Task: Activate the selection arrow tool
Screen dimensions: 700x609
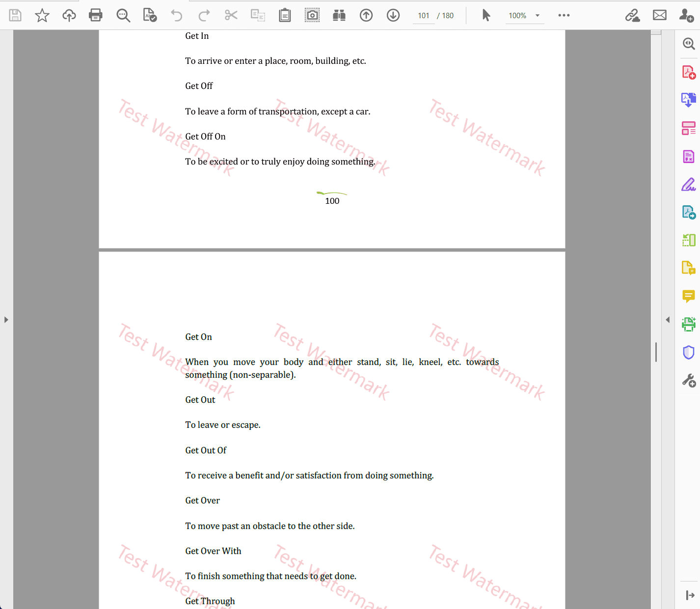Action: 486,15
